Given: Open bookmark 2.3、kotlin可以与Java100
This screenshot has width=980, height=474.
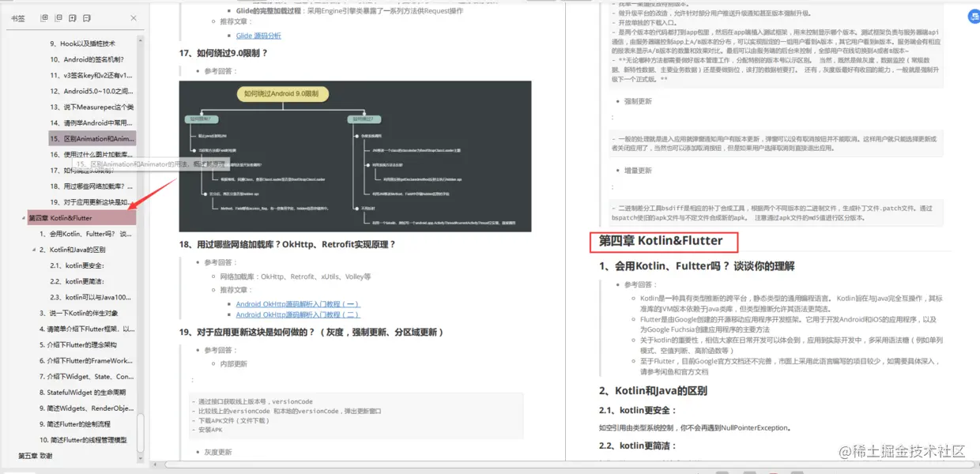Looking at the screenshot, I should click(90, 297).
